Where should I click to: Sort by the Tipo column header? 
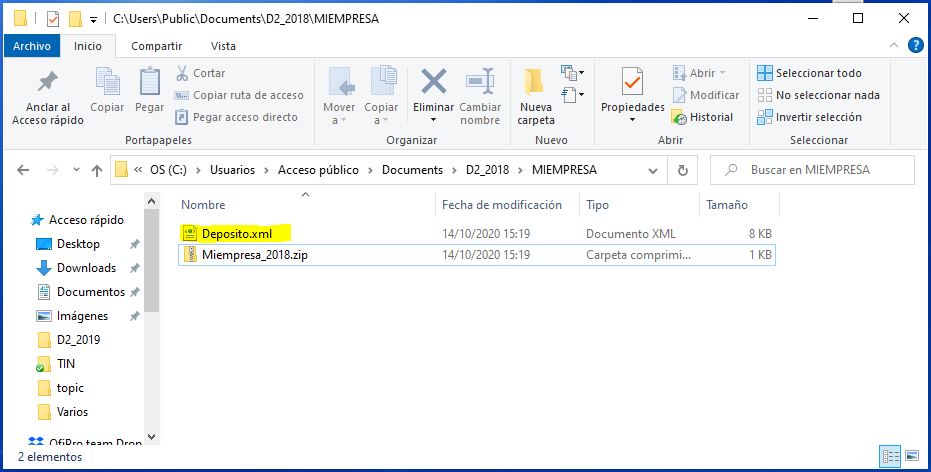[639, 205]
